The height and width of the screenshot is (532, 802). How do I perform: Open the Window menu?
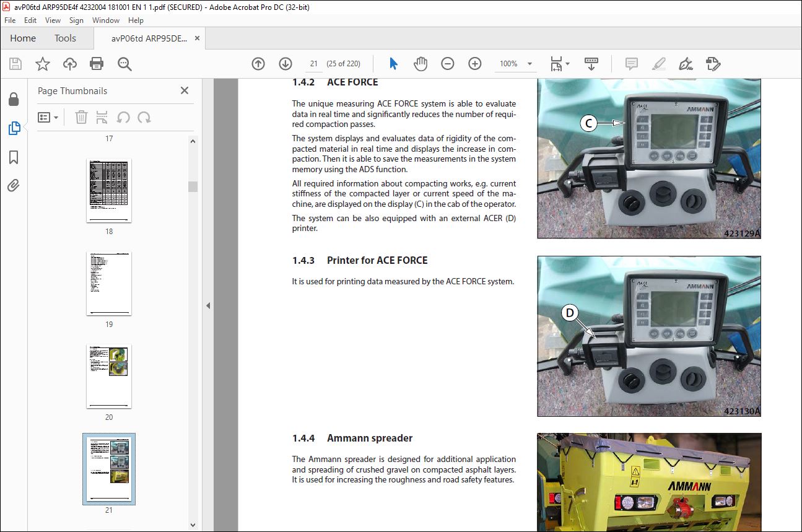[106, 20]
